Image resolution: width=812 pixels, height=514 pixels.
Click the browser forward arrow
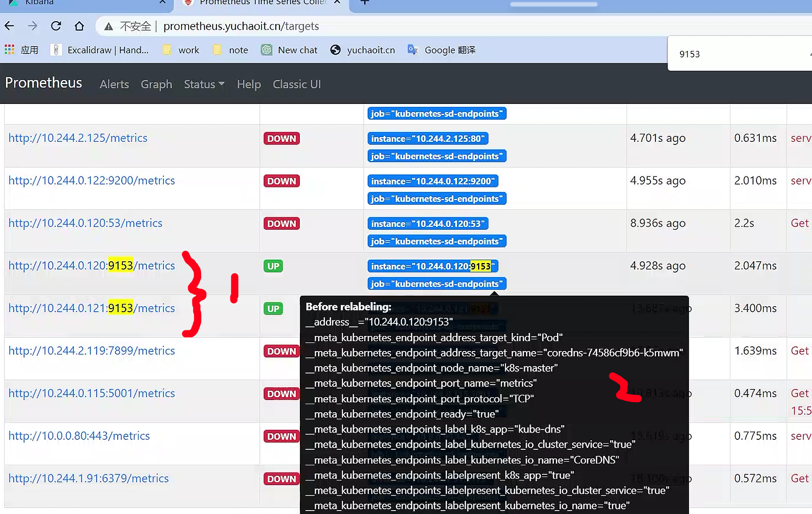point(32,26)
